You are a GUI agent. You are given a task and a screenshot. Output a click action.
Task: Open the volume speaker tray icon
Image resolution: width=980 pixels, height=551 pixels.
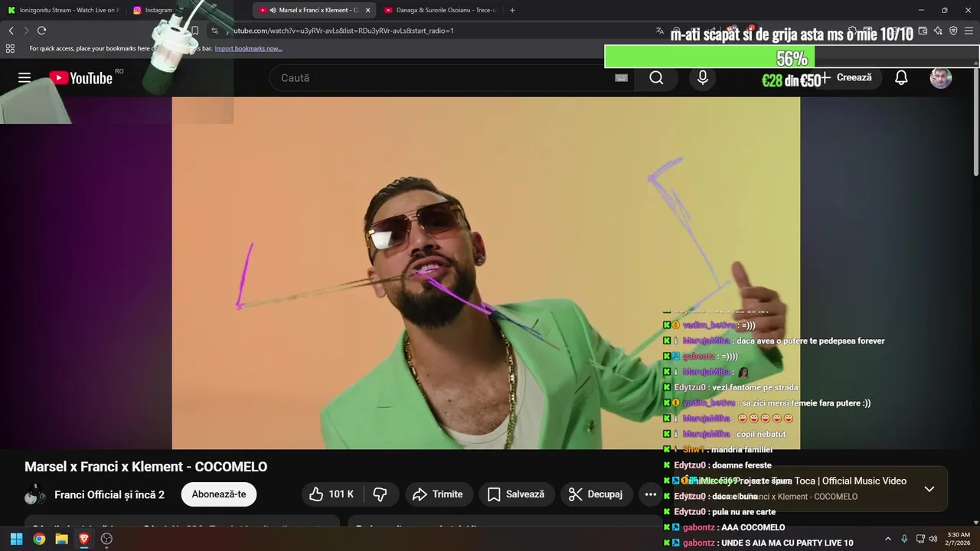coord(933,539)
